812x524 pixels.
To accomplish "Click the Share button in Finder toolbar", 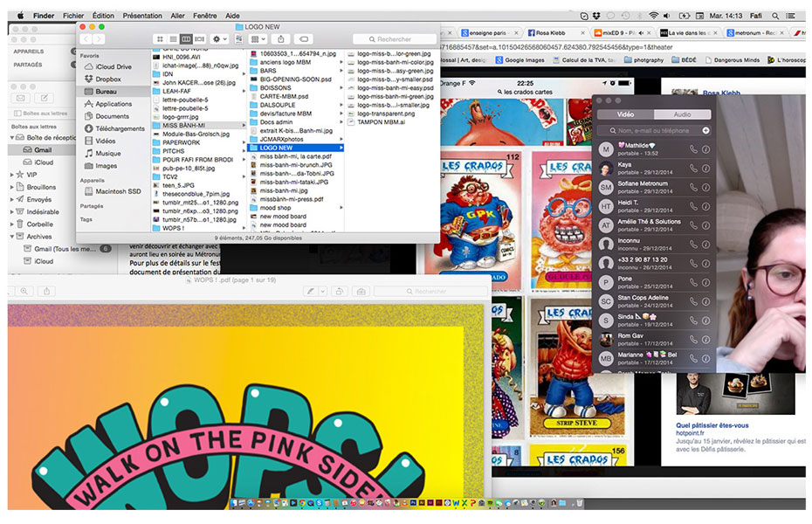I will (280, 38).
